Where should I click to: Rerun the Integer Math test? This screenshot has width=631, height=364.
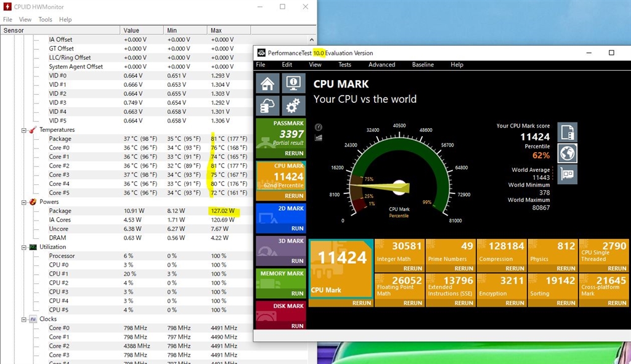click(412, 269)
